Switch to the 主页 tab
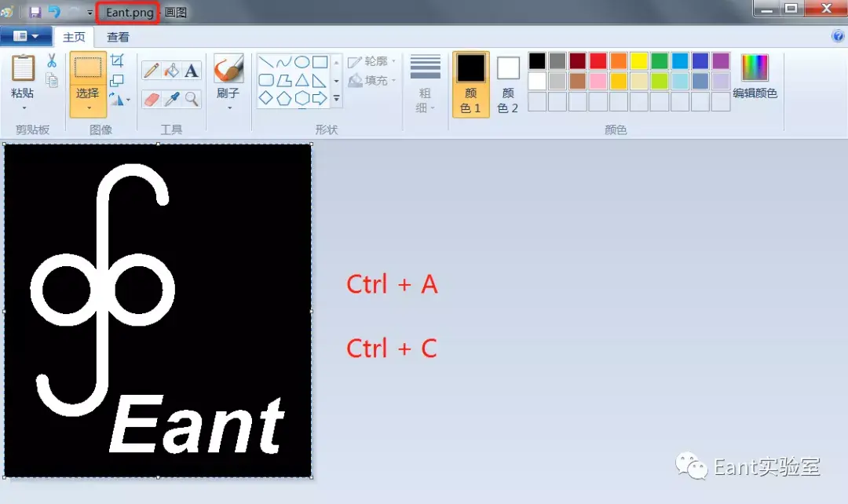This screenshot has height=504, width=848. point(74,37)
